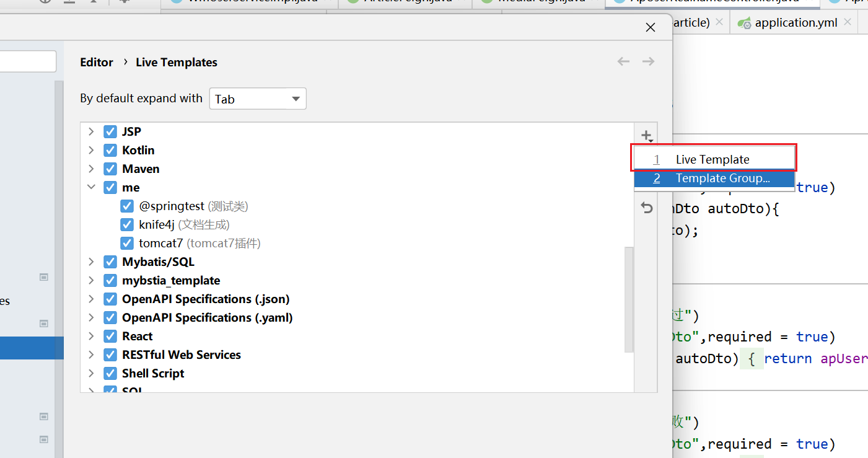Click the Editor breadcrumb link
This screenshot has height=458, width=868.
[x=97, y=62]
